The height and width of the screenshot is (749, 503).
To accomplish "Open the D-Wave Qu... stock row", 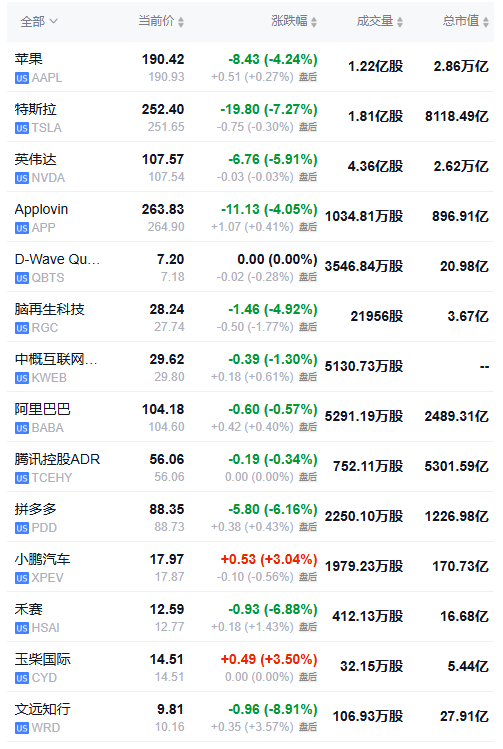I will pyautogui.click(x=250, y=267).
